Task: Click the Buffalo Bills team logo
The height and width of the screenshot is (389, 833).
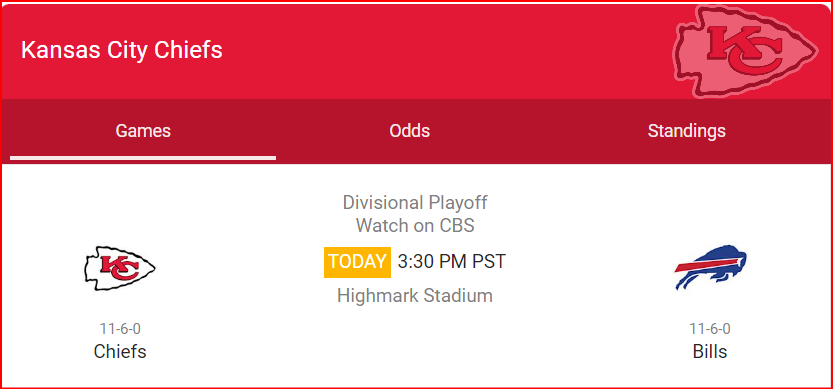Action: 710,267
